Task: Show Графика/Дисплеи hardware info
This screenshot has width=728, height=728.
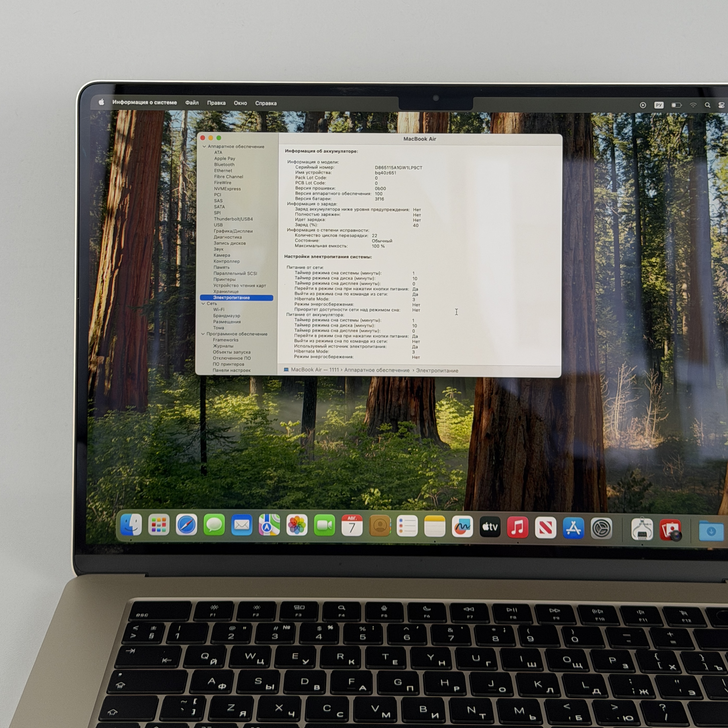Action: pyautogui.click(x=233, y=231)
